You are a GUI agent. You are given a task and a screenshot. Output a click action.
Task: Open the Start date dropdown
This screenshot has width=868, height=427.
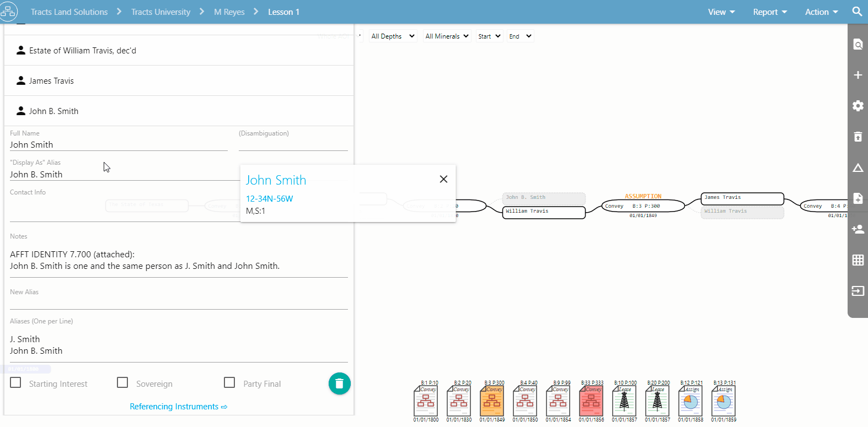pyautogui.click(x=489, y=36)
